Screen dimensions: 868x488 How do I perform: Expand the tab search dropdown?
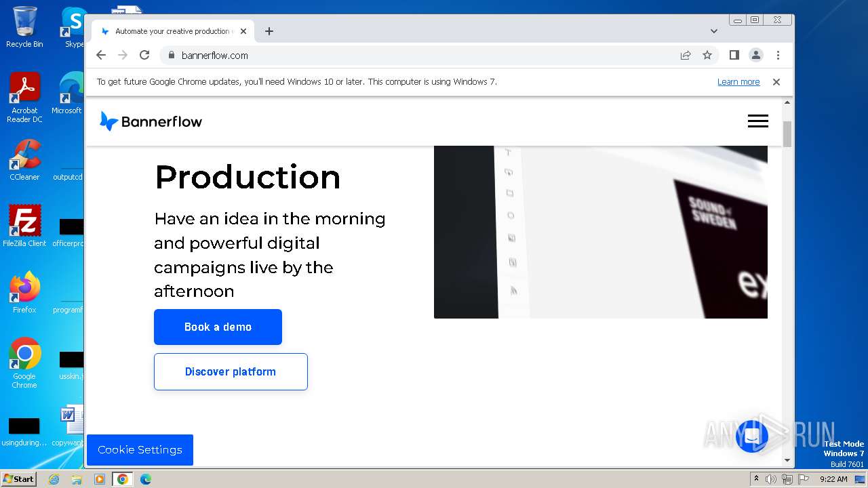pyautogui.click(x=714, y=31)
